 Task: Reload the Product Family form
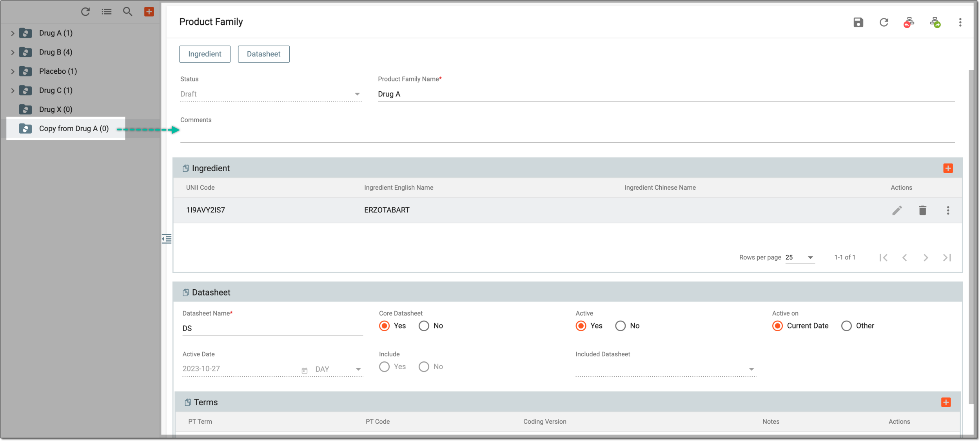[x=884, y=22]
